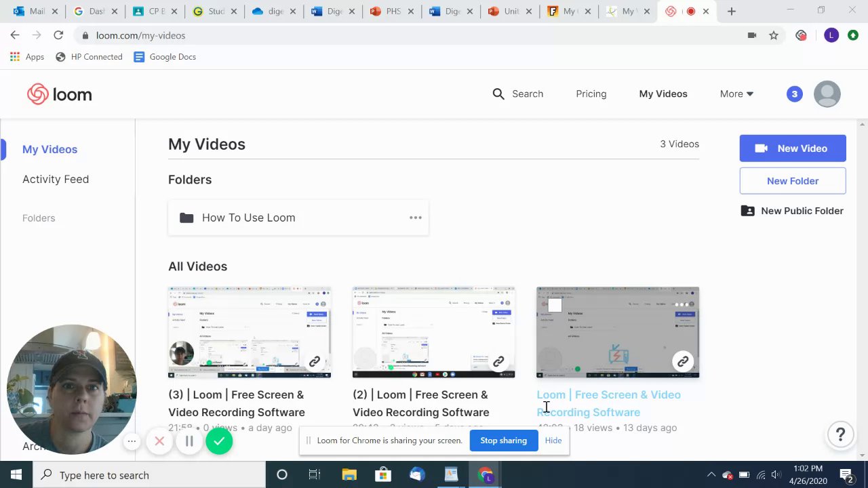Create a New Public Folder
868x488 pixels.
pos(792,211)
